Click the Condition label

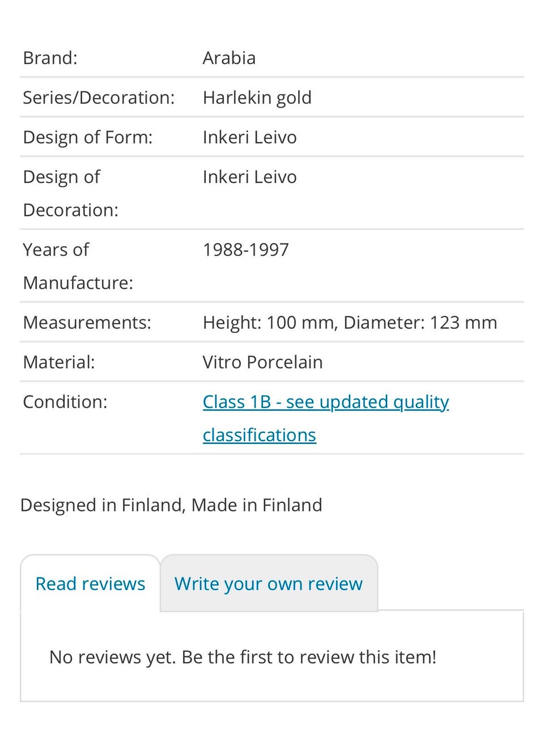coord(65,402)
